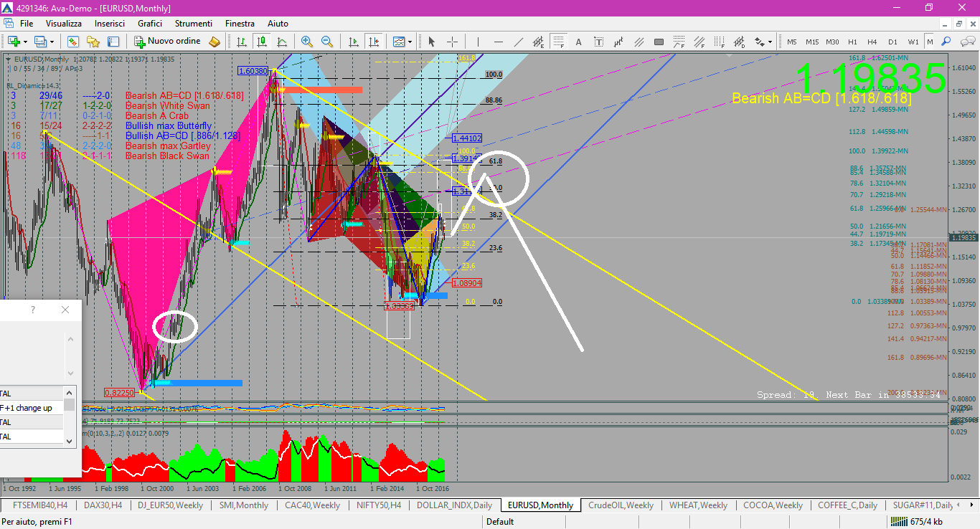Switch to D1 timeframe
The width and height of the screenshot is (980, 529).
tap(892, 42)
